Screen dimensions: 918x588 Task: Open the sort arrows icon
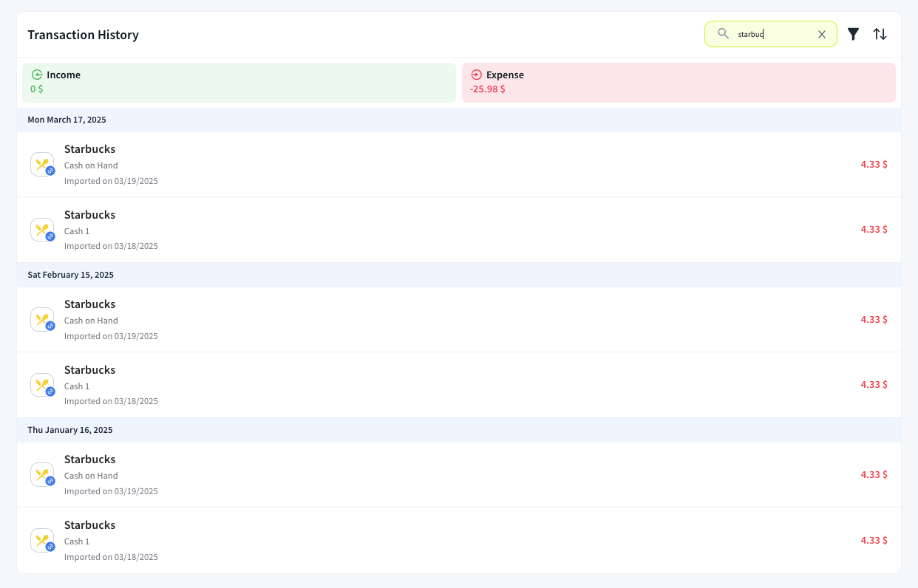pos(880,34)
